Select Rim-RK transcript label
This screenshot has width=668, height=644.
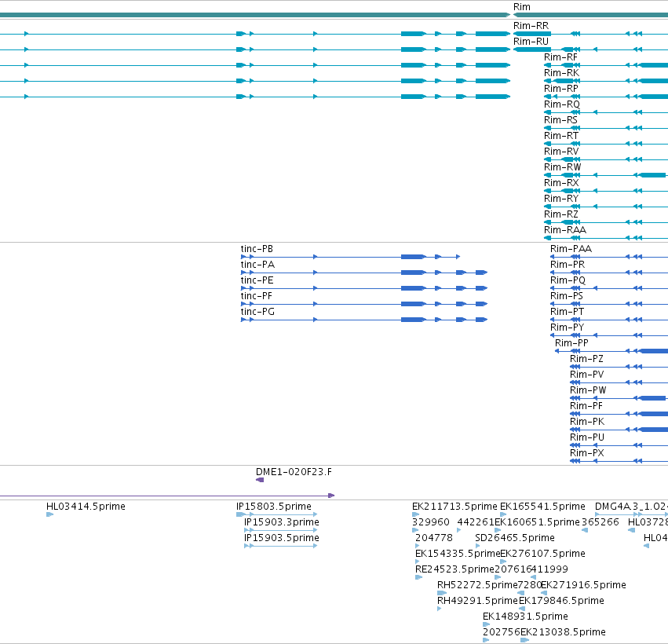point(561,73)
